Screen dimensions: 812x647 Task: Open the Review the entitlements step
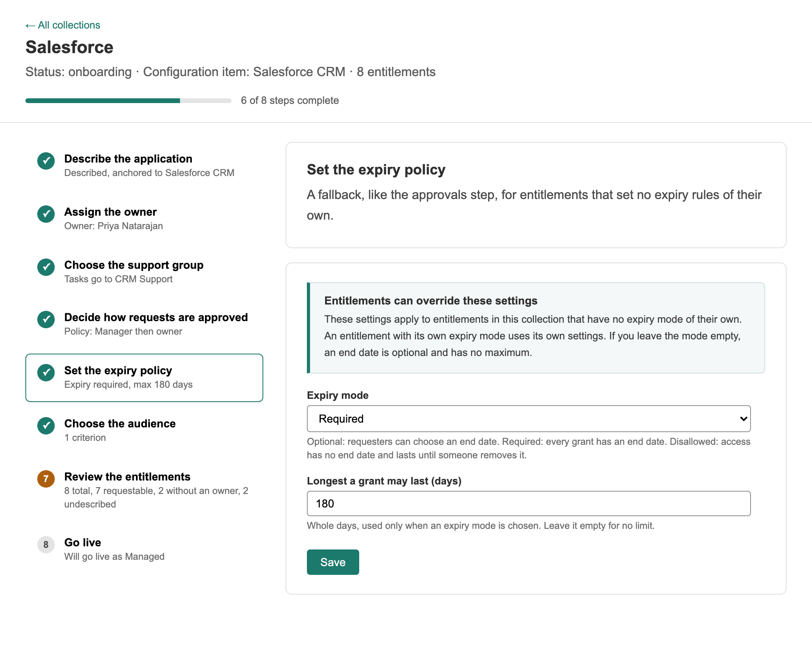point(144,490)
